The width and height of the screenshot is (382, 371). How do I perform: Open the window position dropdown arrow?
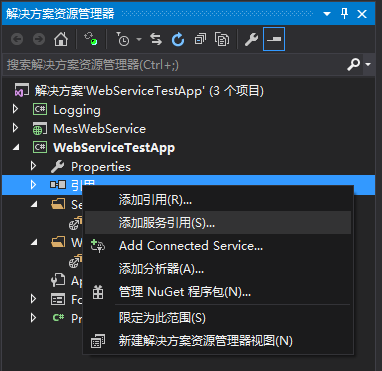coord(327,14)
